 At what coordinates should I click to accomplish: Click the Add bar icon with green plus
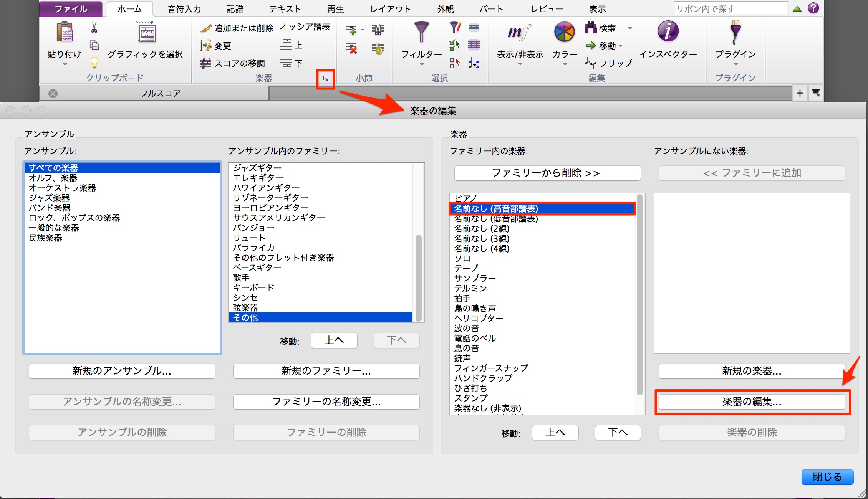coord(351,29)
